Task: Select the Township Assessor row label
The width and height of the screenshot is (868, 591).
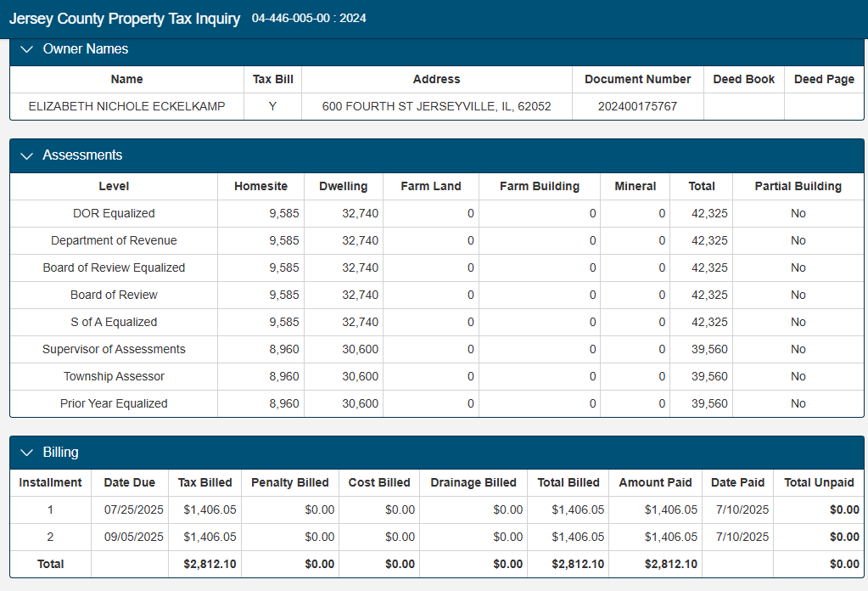Action: coord(114,376)
